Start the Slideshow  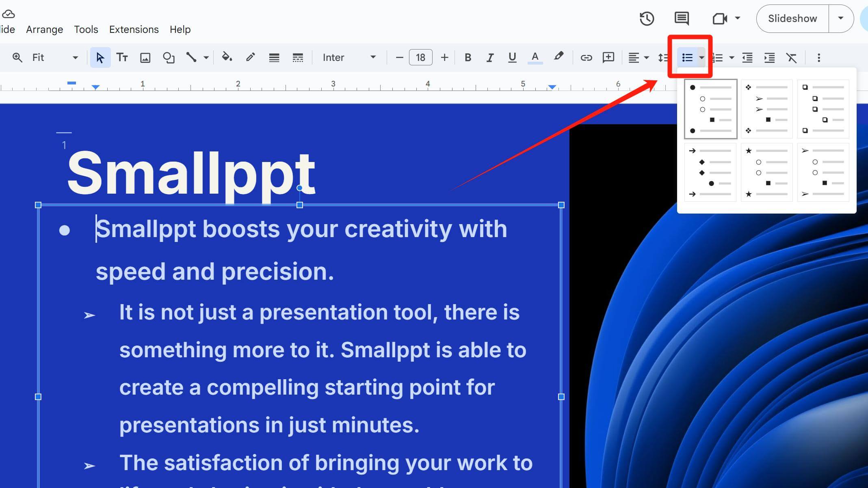click(x=792, y=18)
